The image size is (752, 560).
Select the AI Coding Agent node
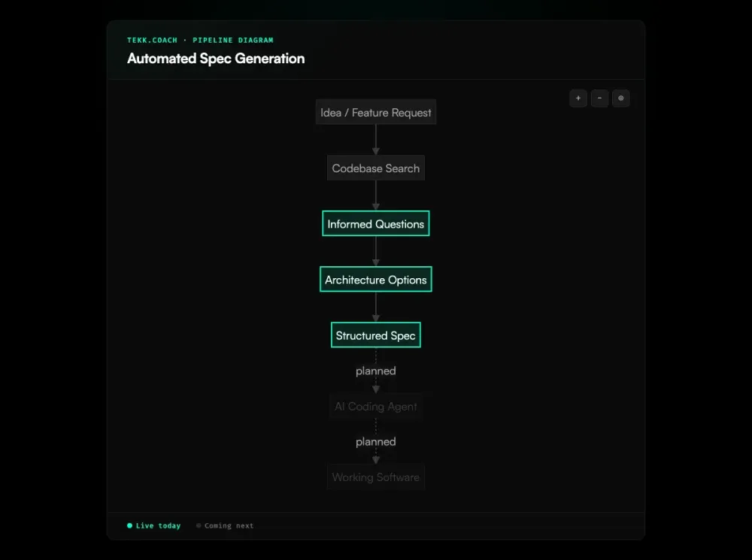pos(375,407)
